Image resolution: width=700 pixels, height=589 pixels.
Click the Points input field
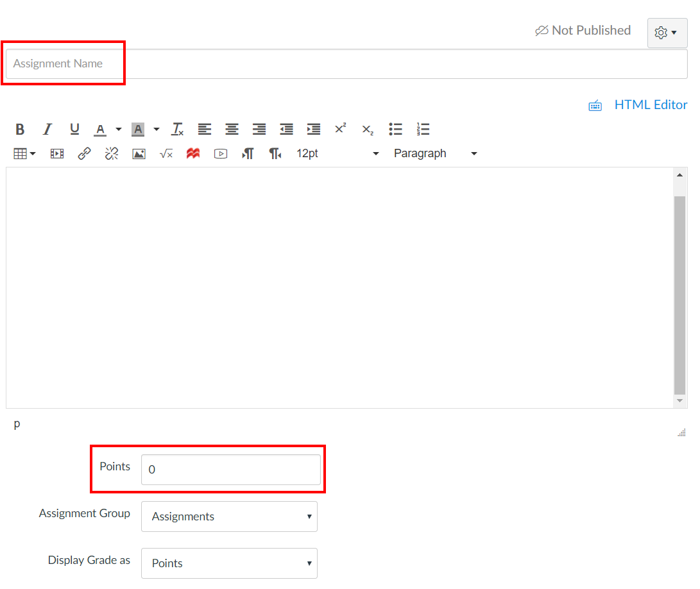231,470
